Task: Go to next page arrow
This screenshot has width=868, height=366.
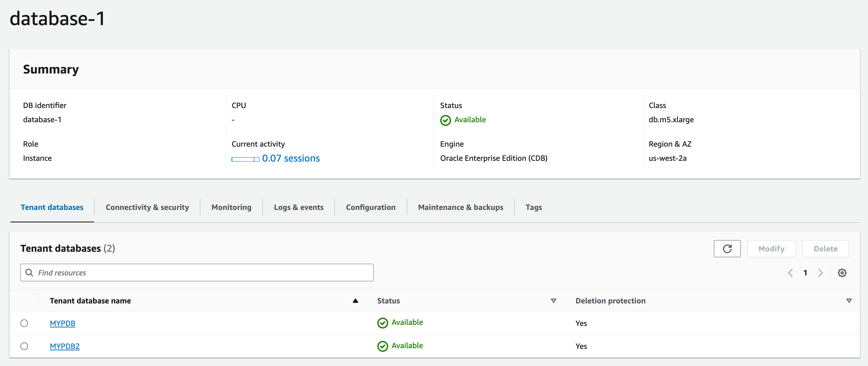Action: coord(820,273)
